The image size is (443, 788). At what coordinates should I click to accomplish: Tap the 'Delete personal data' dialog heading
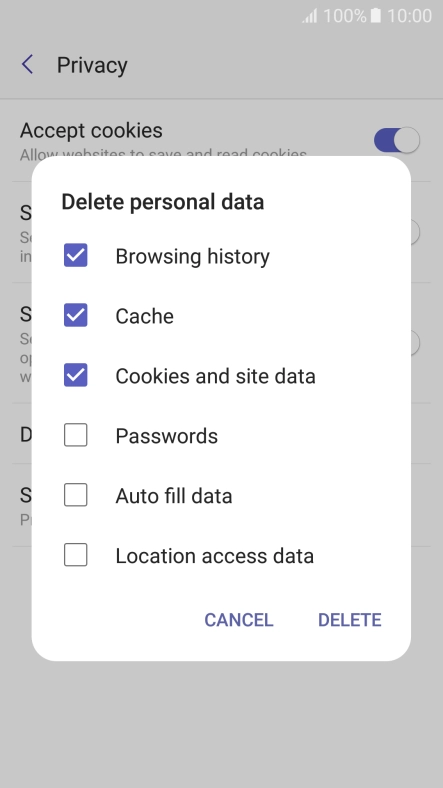click(163, 202)
